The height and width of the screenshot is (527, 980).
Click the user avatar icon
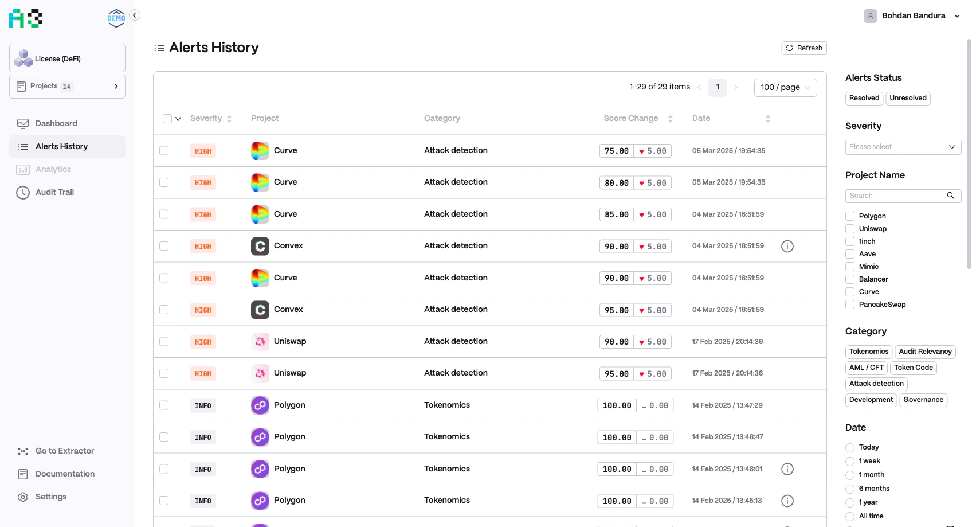pos(871,16)
